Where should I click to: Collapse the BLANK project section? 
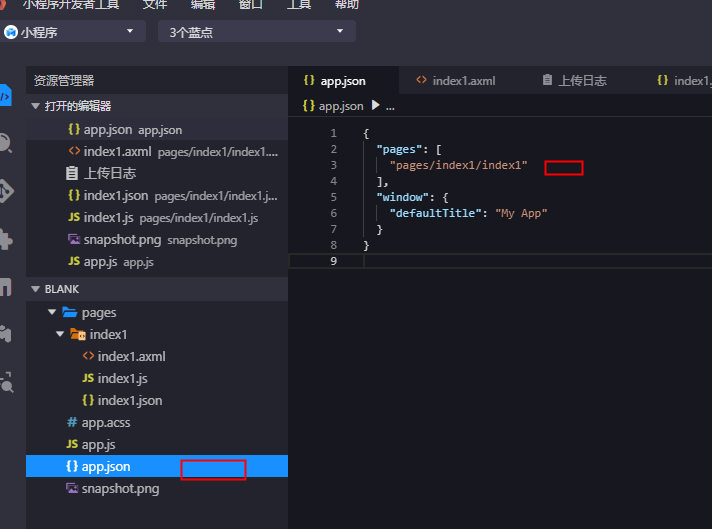coord(35,289)
